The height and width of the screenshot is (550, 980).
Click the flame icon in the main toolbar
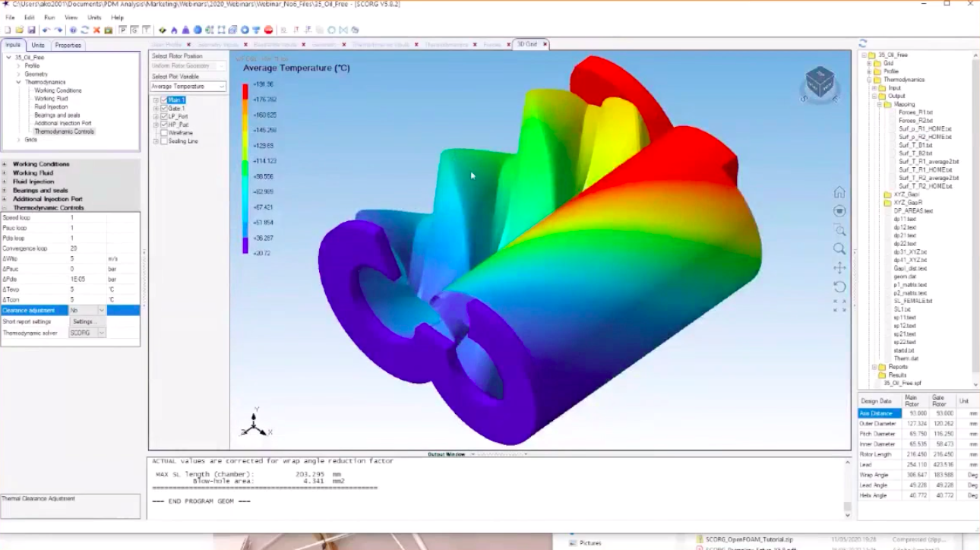pyautogui.click(x=175, y=30)
